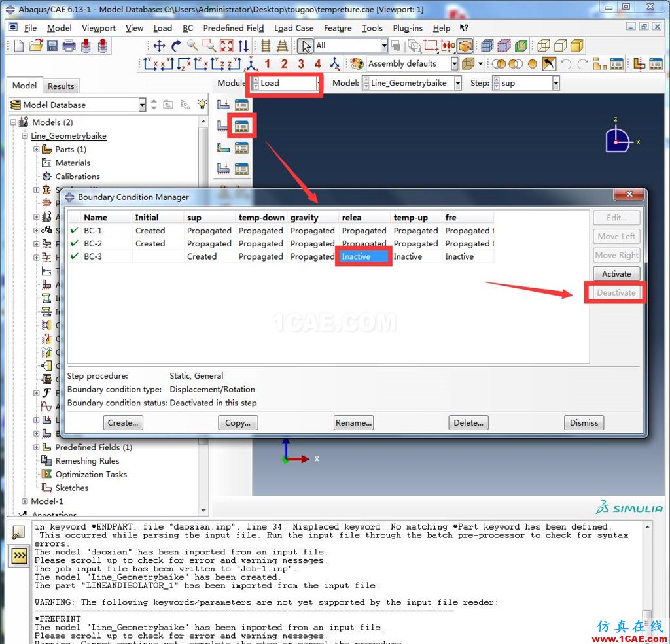Open the Plug-ins menu
670x644 pixels.
[408, 28]
